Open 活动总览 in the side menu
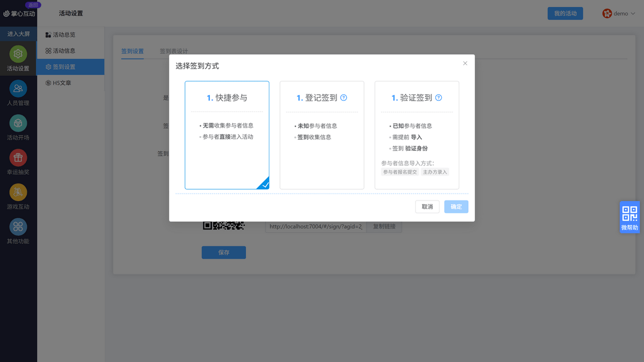This screenshot has width=644, height=362. (70, 35)
